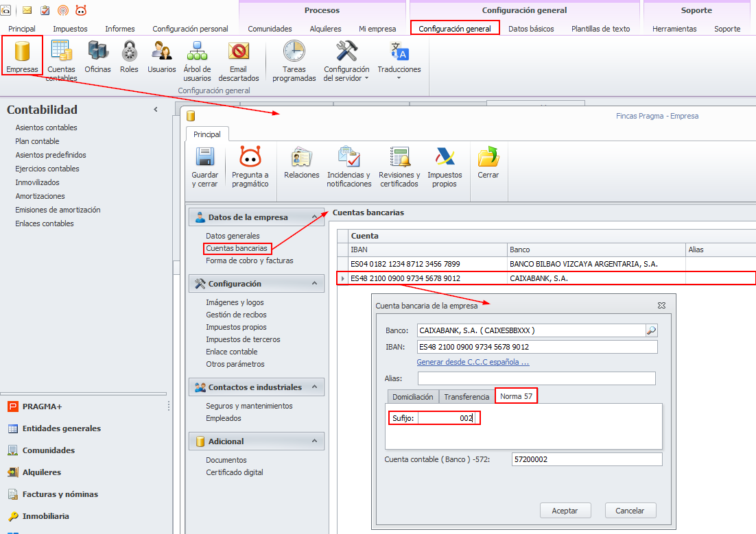Open Tareas programadas clock icon
This screenshot has width=756, height=534.
click(x=294, y=60)
